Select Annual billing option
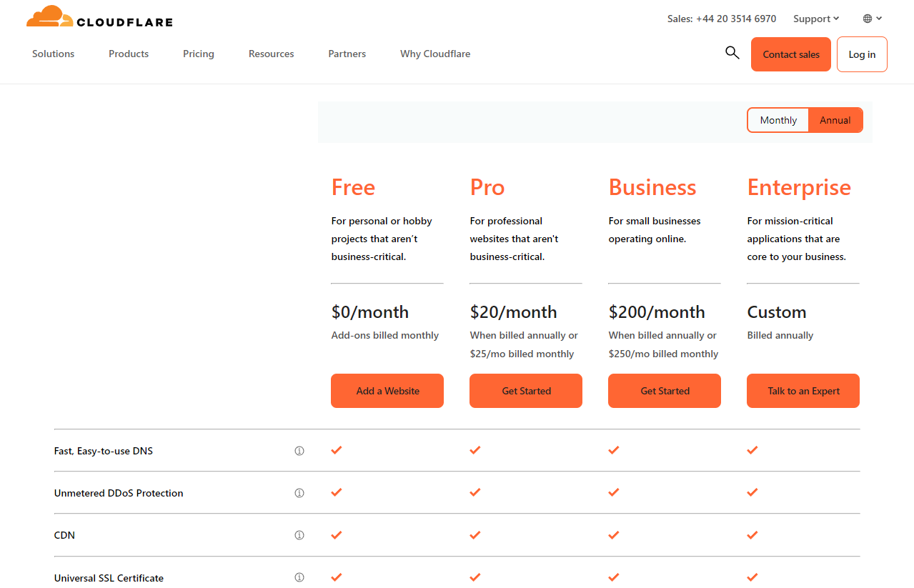914x588 pixels. [x=835, y=120]
